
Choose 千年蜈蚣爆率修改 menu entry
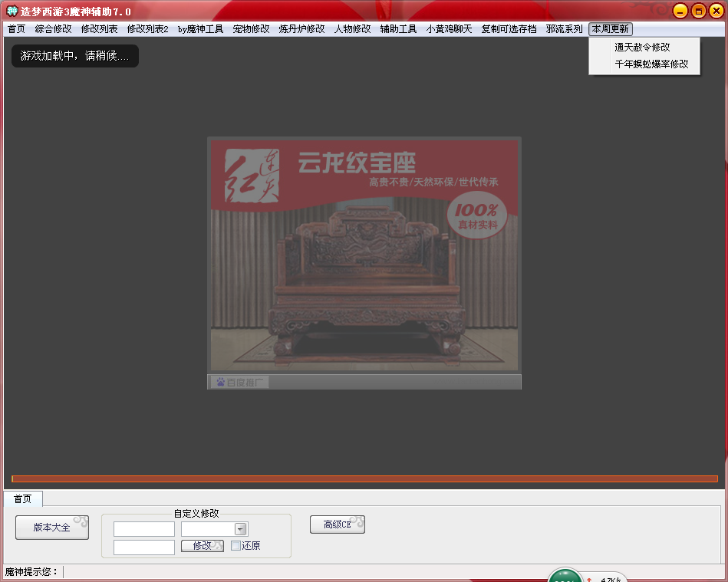[x=651, y=64]
